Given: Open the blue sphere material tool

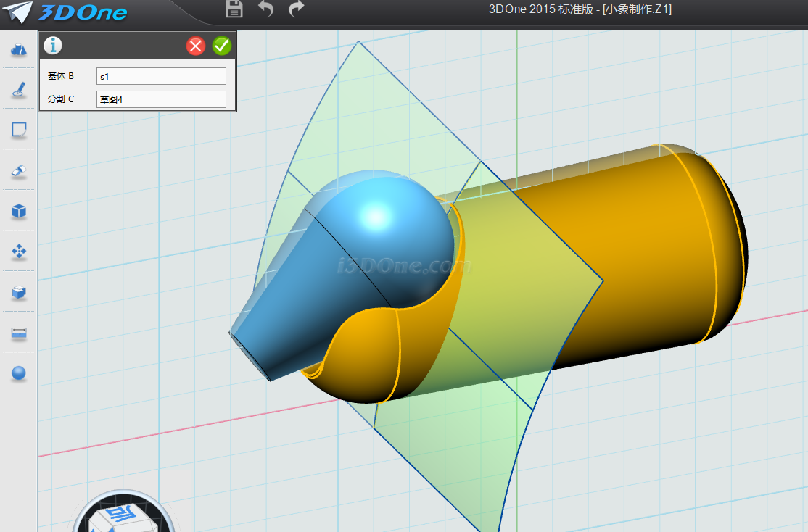Looking at the screenshot, I should (19, 374).
